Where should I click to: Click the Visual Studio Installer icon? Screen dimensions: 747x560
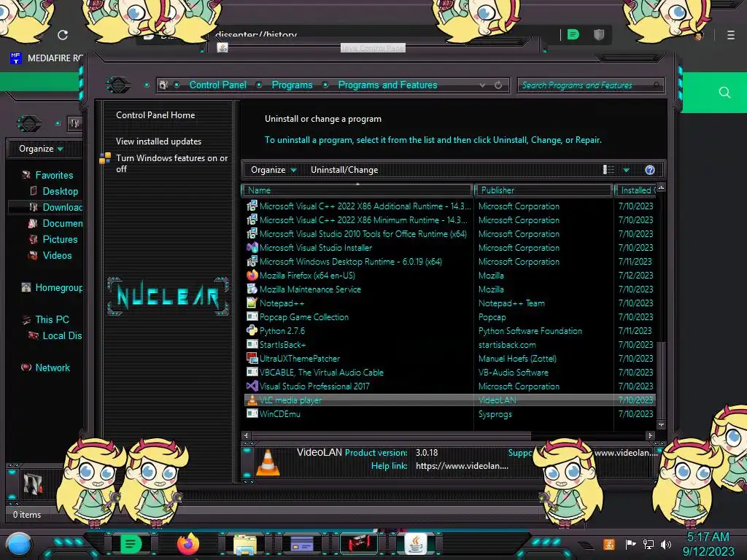(x=252, y=248)
